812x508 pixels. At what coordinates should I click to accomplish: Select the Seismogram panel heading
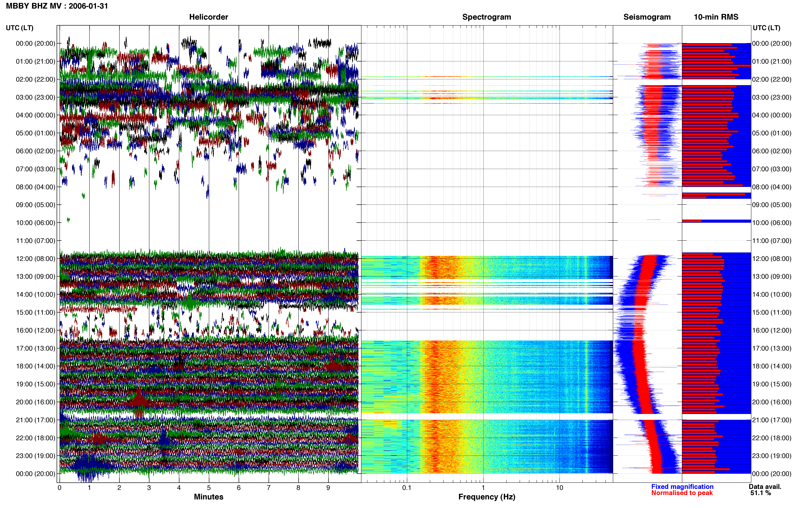click(647, 17)
